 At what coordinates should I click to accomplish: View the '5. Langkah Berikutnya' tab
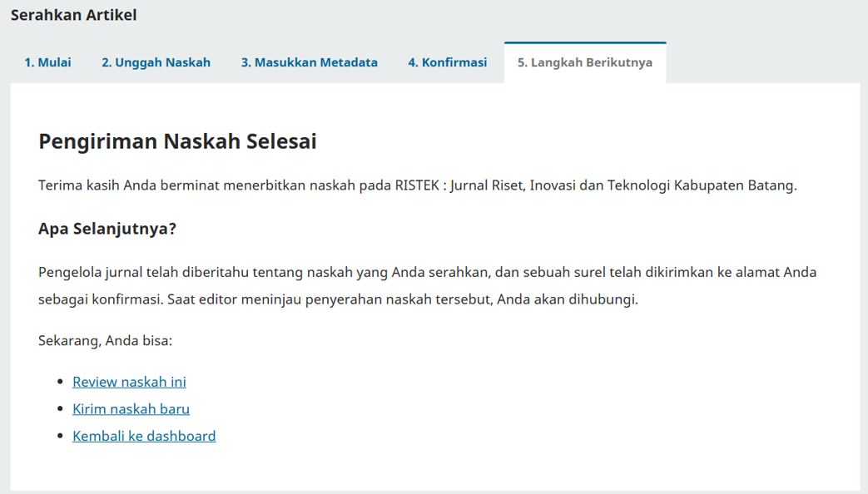(x=585, y=62)
